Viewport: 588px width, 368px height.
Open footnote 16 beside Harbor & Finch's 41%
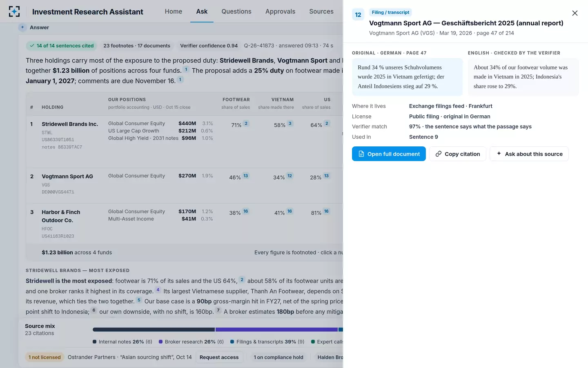[x=290, y=211]
